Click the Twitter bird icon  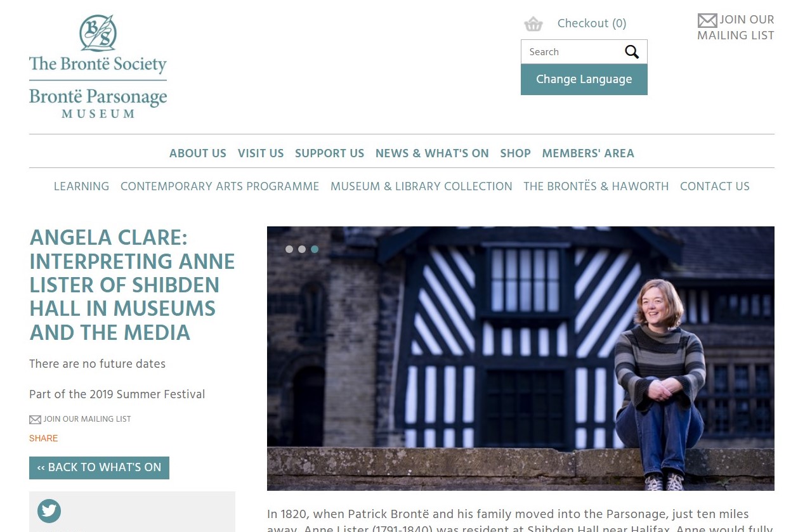pos(49,510)
